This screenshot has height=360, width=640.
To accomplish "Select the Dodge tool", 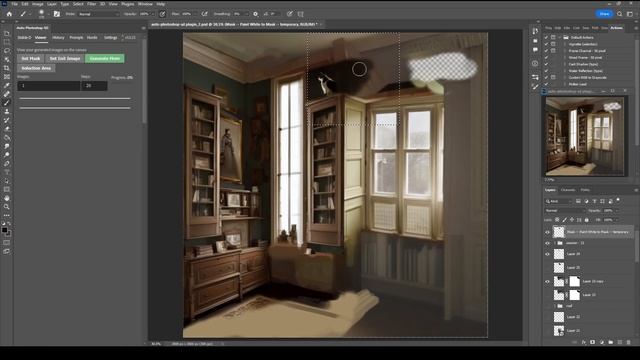I will point(7,155).
